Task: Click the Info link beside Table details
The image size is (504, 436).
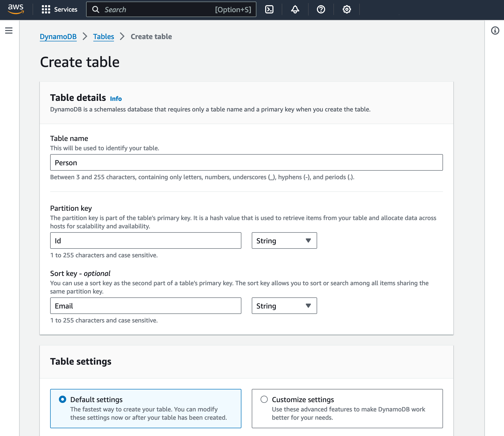Action: 116,99
